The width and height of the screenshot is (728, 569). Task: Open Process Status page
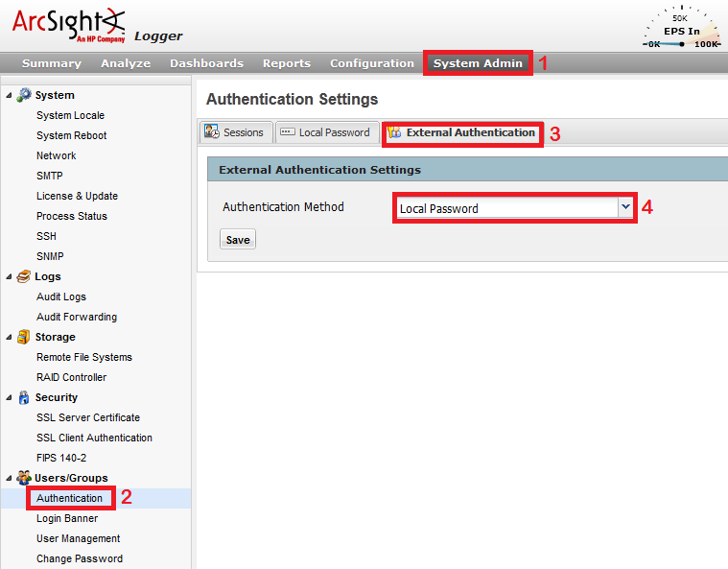pyautogui.click(x=72, y=216)
